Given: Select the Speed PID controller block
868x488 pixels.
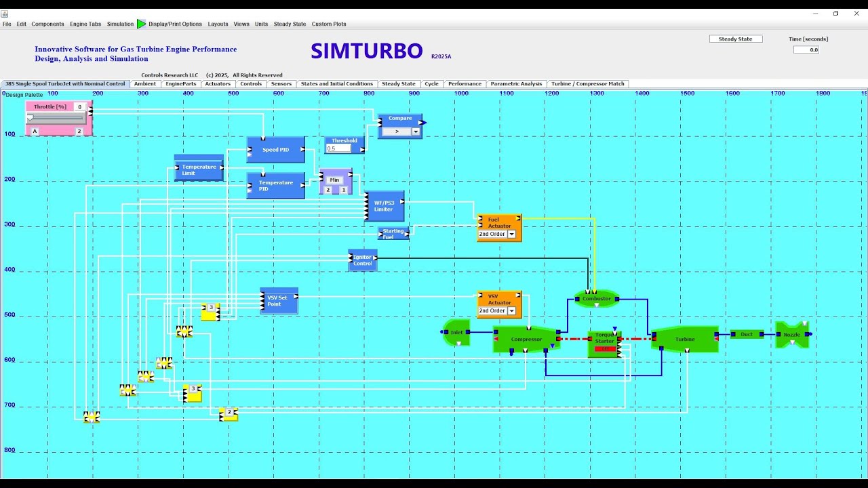Looking at the screenshot, I should pos(275,150).
